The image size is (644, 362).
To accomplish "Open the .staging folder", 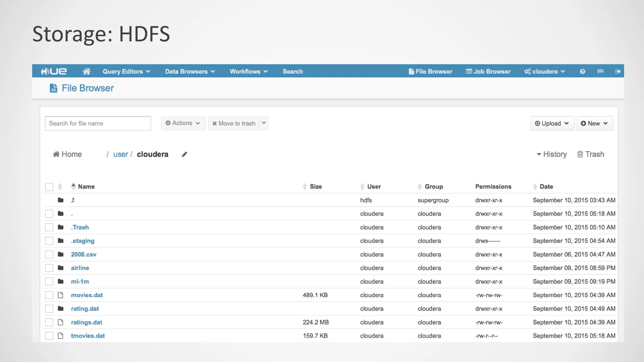I will tap(83, 241).
